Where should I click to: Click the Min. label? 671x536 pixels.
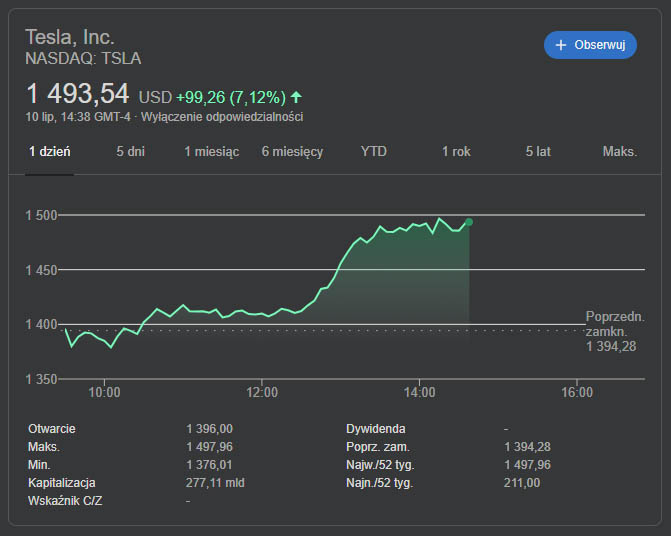[39, 465]
